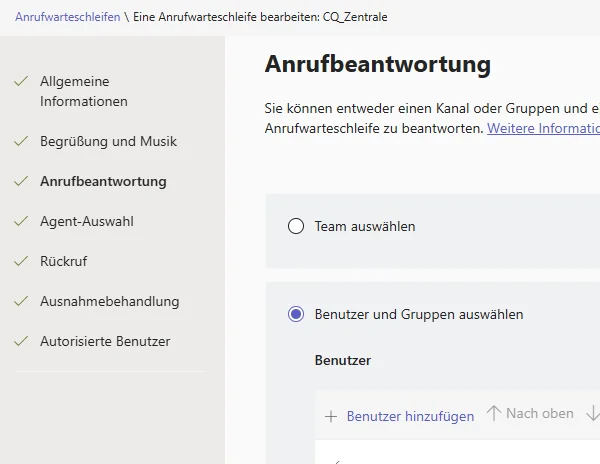The height and width of the screenshot is (464, 600).
Task: Open the Rückruf settings step
Action: click(64, 261)
